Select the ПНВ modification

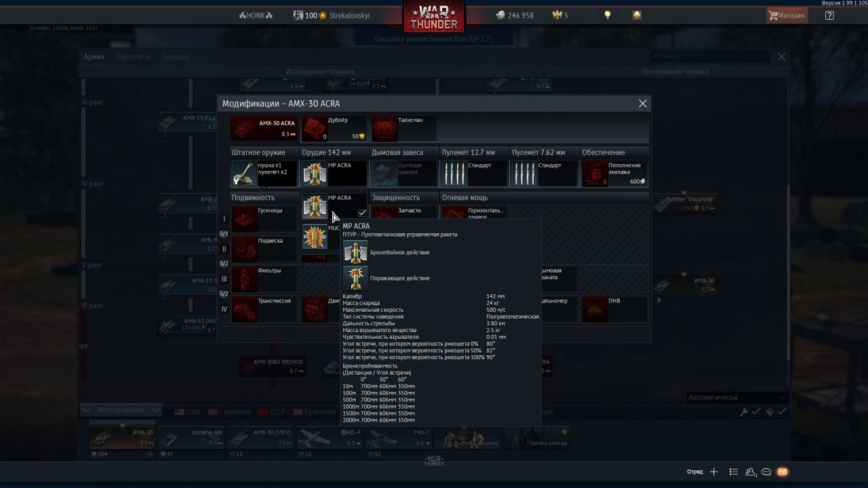[x=614, y=309]
